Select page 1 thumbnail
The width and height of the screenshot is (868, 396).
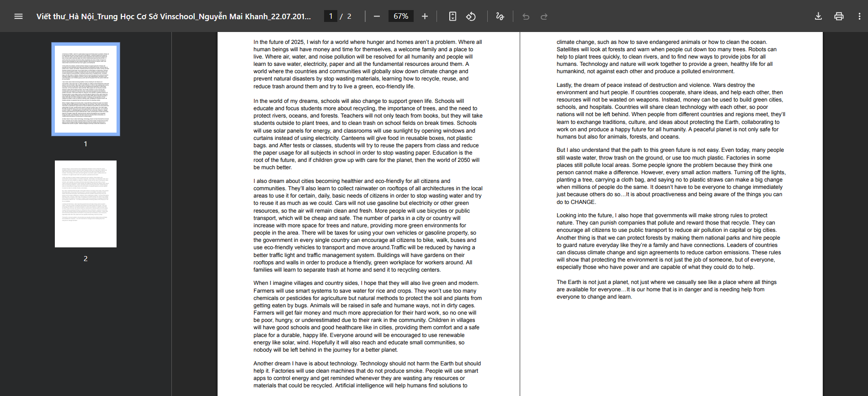coord(85,89)
